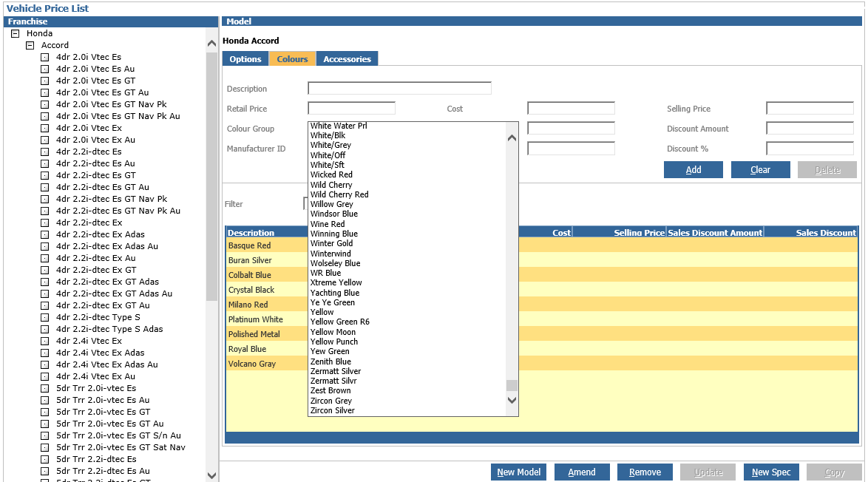Click the Discount % input field
This screenshot has height=482, width=868.
[810, 149]
